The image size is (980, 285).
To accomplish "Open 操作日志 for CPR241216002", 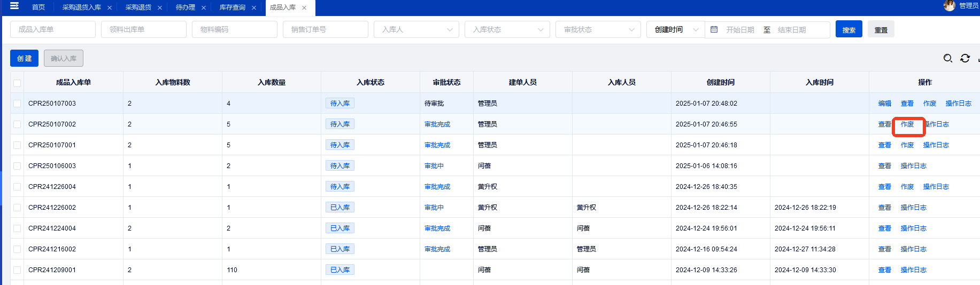I will (914, 249).
